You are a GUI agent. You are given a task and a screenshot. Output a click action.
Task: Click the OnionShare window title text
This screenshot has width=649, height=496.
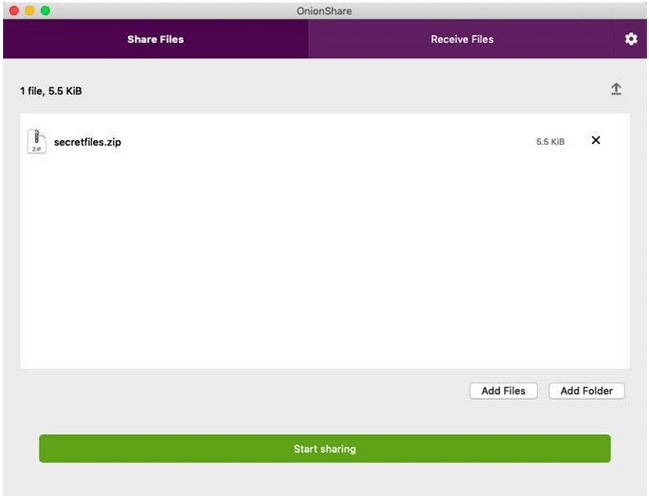[324, 10]
